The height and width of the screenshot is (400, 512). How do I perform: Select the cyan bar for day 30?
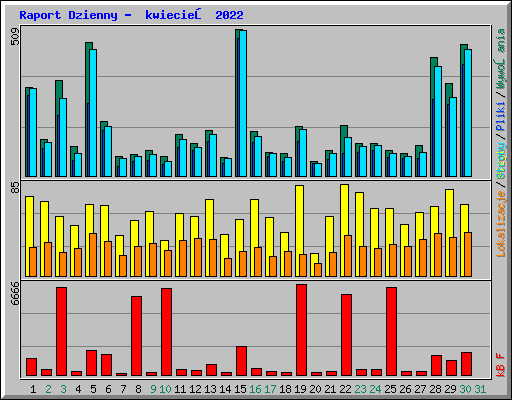pyautogui.click(x=468, y=113)
